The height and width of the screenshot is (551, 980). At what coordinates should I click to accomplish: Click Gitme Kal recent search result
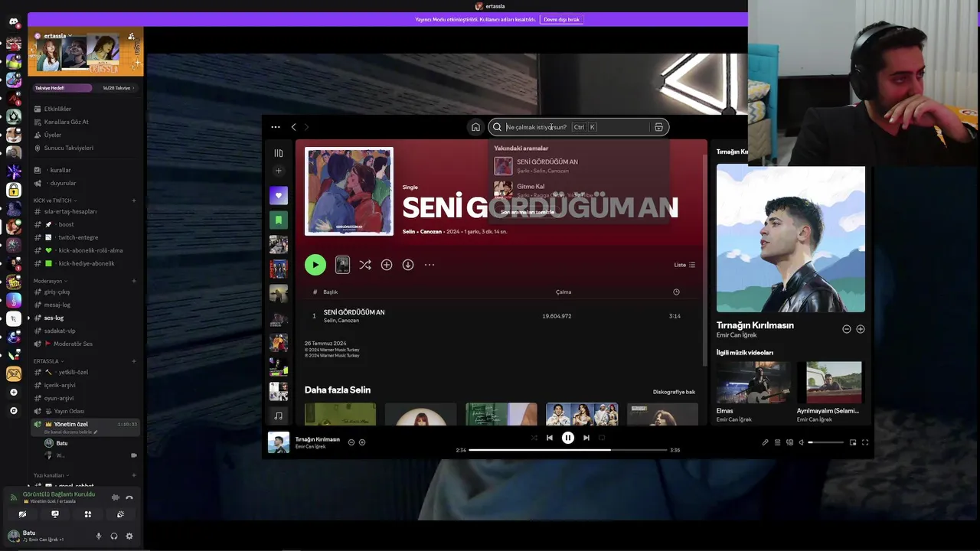coord(579,190)
